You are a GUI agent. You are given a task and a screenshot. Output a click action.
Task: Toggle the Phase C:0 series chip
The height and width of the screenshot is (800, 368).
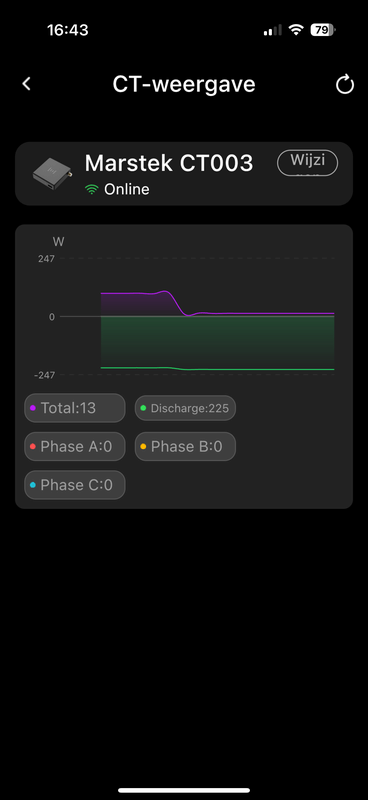(x=75, y=485)
